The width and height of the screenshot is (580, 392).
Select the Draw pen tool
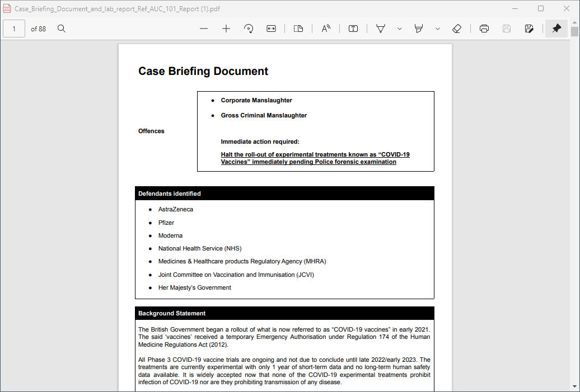click(381, 29)
